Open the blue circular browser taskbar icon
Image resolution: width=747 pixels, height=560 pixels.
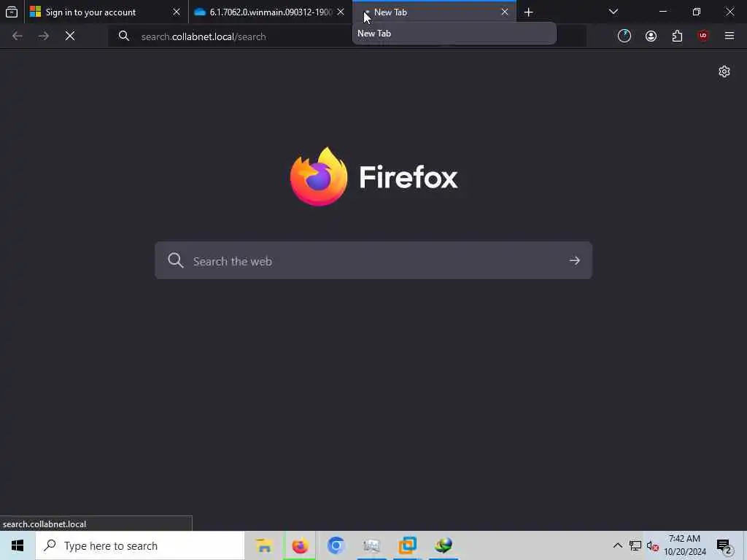click(336, 545)
